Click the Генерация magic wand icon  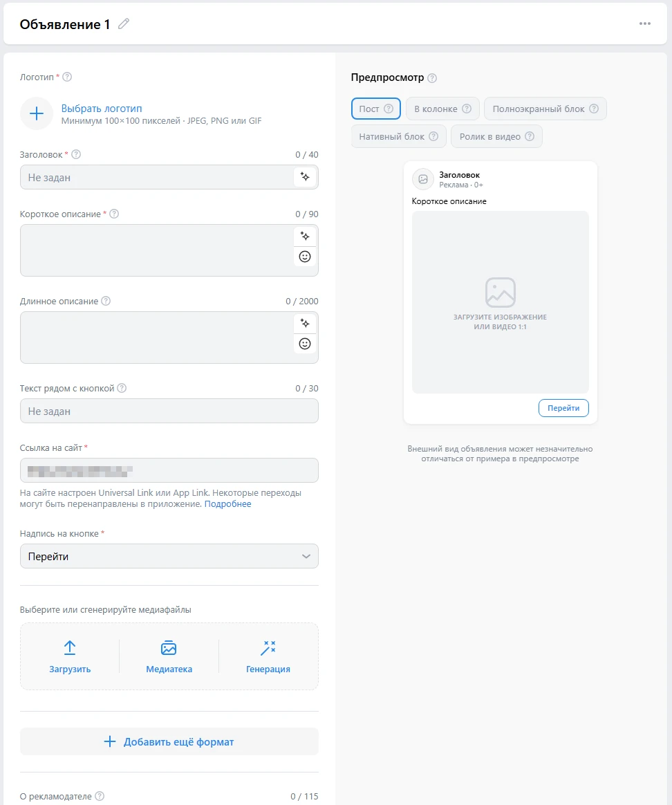pos(268,649)
